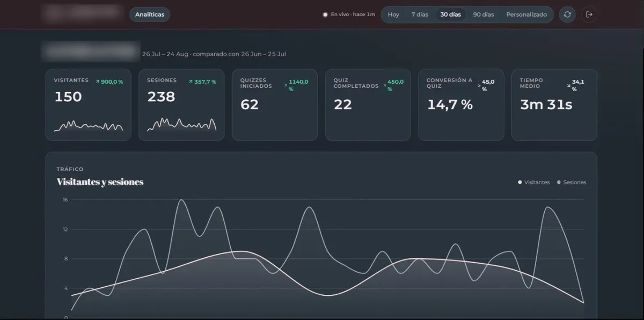Click the Conversión a Quiz value 14,7 %

[x=450, y=105]
